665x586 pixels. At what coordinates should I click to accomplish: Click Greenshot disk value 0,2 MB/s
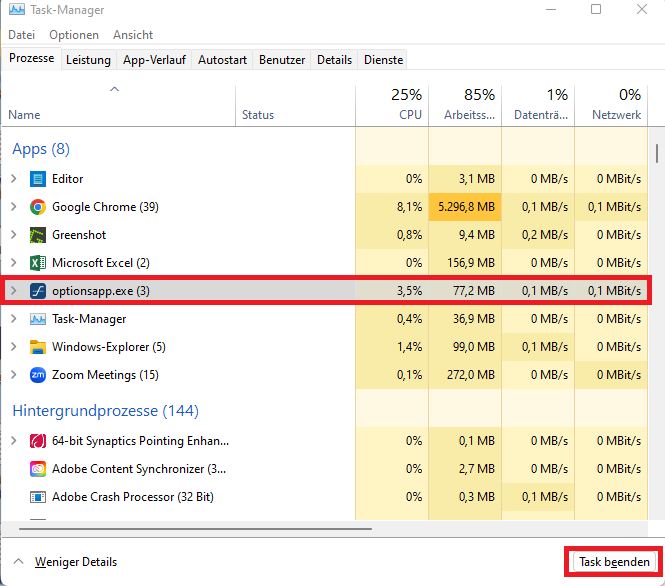tap(545, 235)
